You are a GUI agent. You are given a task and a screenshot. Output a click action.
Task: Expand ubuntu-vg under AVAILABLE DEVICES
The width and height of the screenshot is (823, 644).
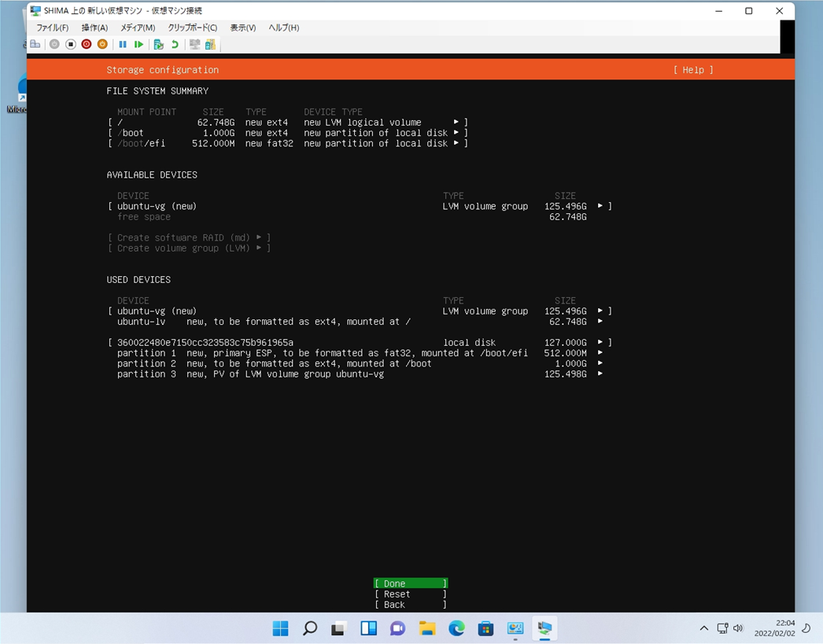coord(360,206)
